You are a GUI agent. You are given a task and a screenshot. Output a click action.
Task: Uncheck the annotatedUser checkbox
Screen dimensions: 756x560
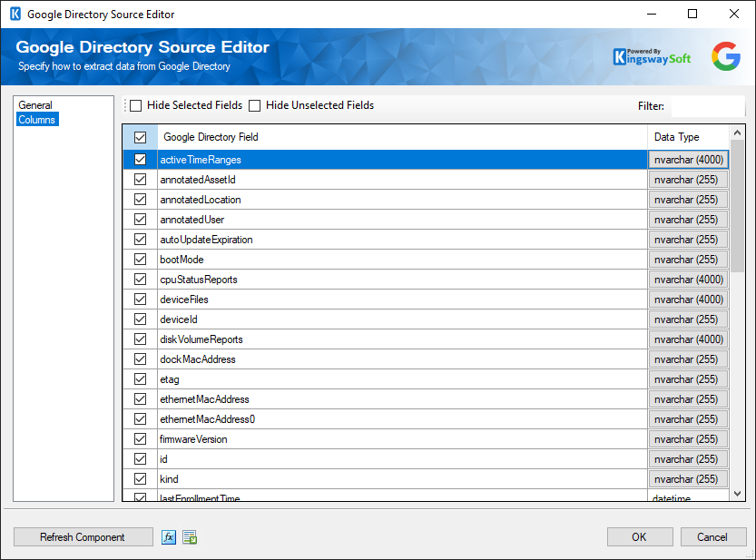pyautogui.click(x=141, y=220)
